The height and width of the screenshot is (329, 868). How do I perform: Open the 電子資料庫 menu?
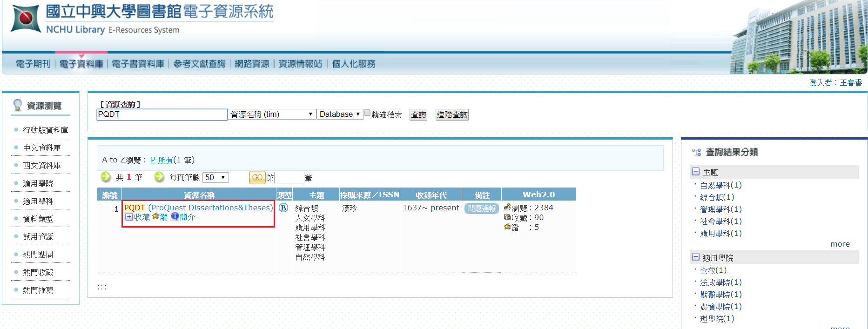81,64
